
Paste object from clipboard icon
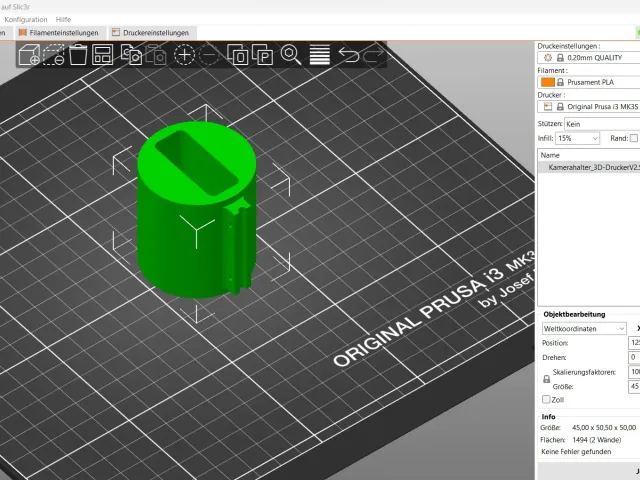156,55
